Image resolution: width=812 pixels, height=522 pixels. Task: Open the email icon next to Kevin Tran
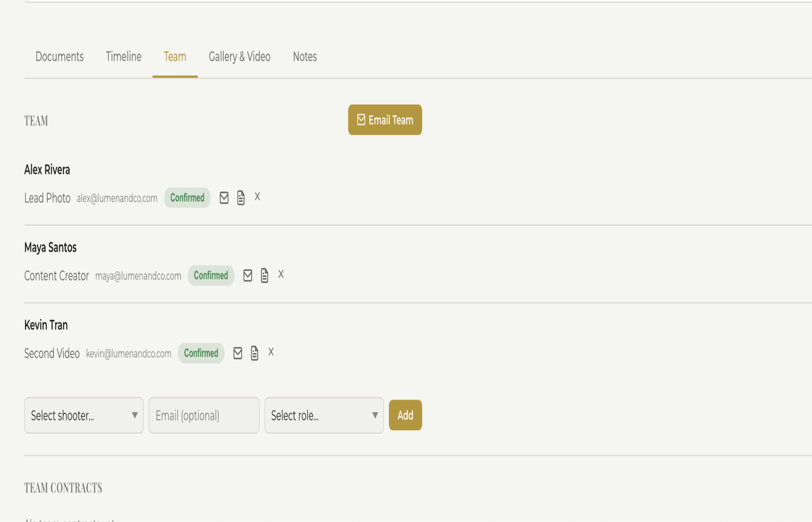pos(238,353)
